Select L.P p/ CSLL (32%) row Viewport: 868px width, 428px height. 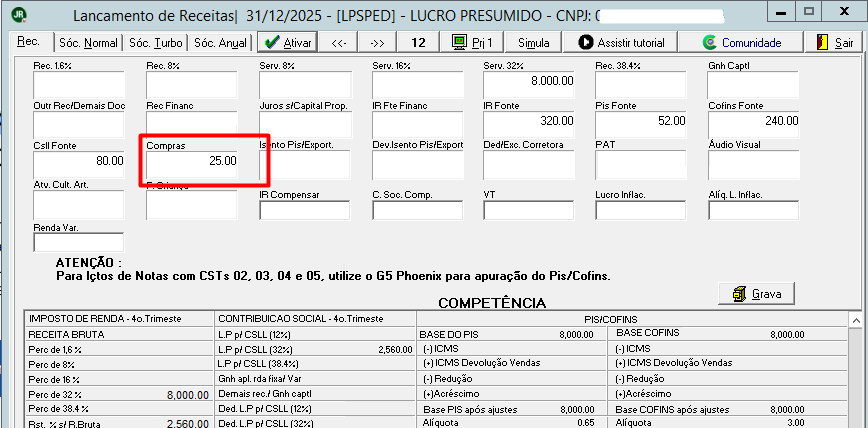(315, 349)
